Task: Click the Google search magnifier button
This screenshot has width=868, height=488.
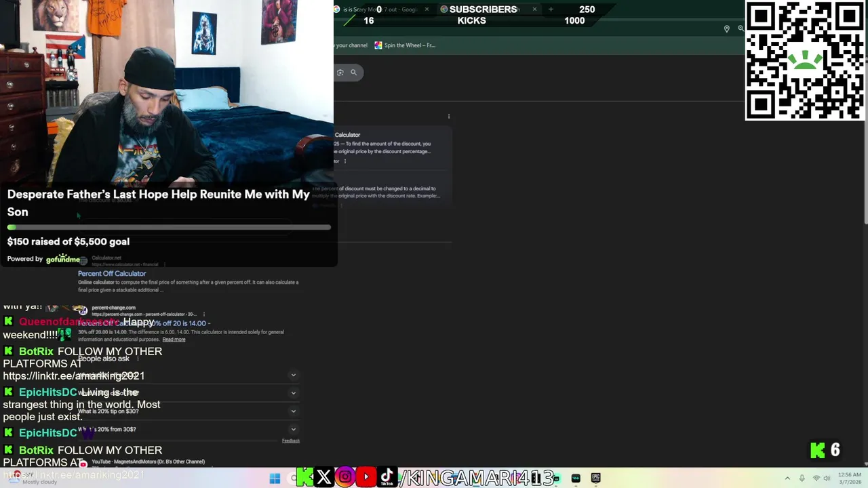Action: click(x=353, y=73)
